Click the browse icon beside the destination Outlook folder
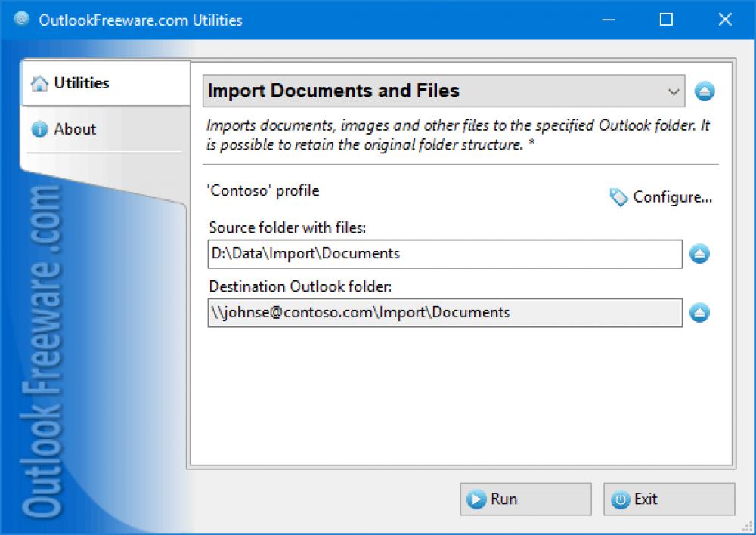This screenshot has width=756, height=535. point(699,312)
